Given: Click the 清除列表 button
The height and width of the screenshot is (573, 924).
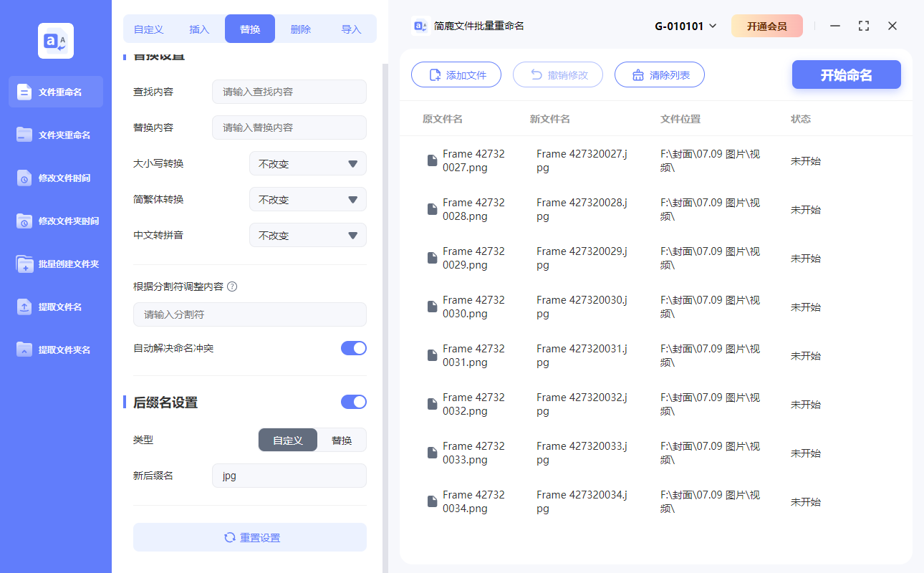Looking at the screenshot, I should tap(660, 74).
